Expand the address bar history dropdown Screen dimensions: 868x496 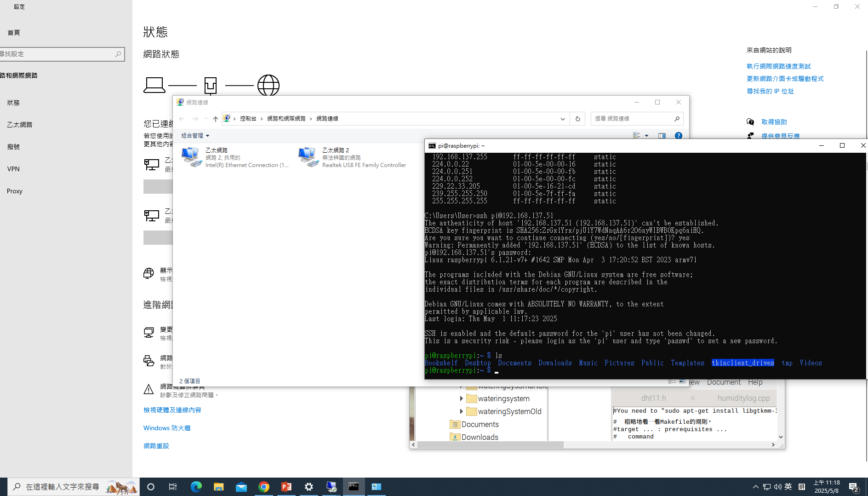(x=562, y=119)
